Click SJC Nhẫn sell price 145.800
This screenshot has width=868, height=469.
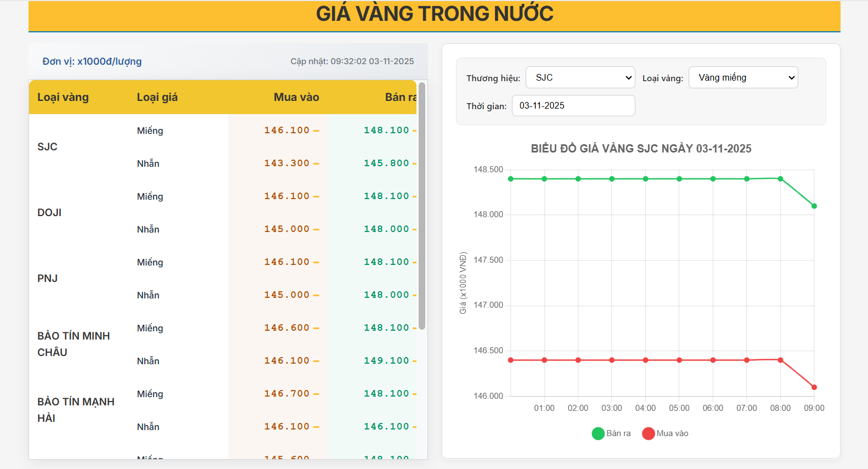(386, 163)
